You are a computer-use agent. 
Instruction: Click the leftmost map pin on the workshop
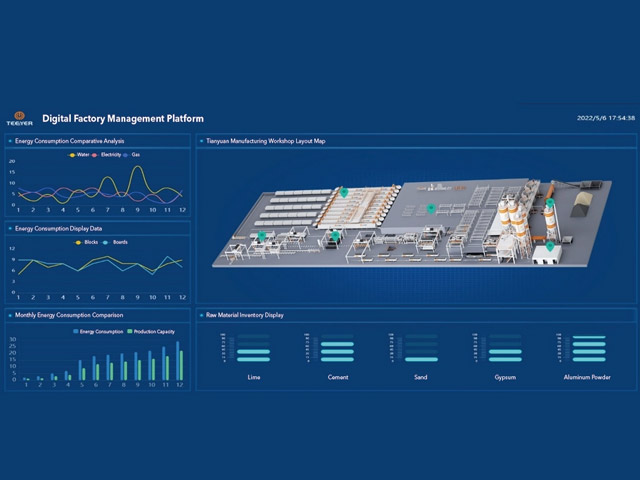(262, 235)
